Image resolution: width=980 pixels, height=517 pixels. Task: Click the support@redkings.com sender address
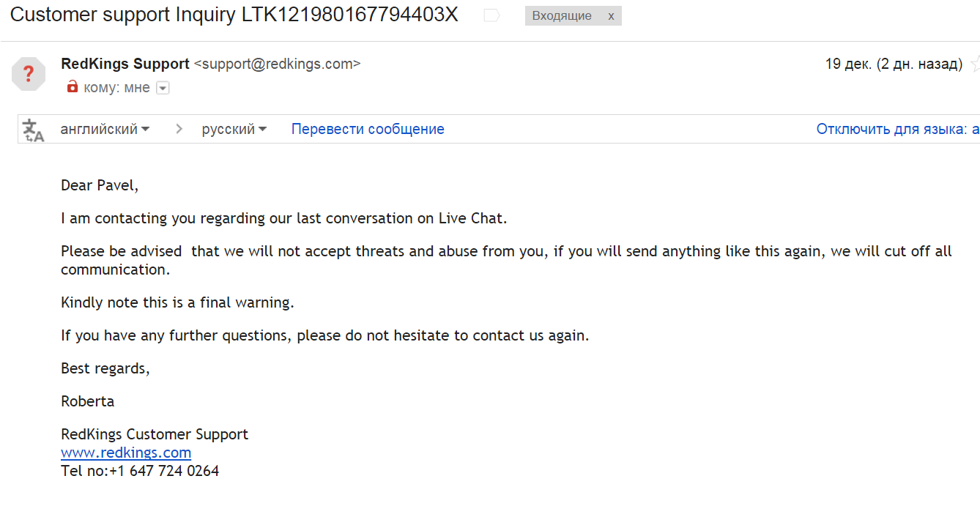[x=277, y=64]
